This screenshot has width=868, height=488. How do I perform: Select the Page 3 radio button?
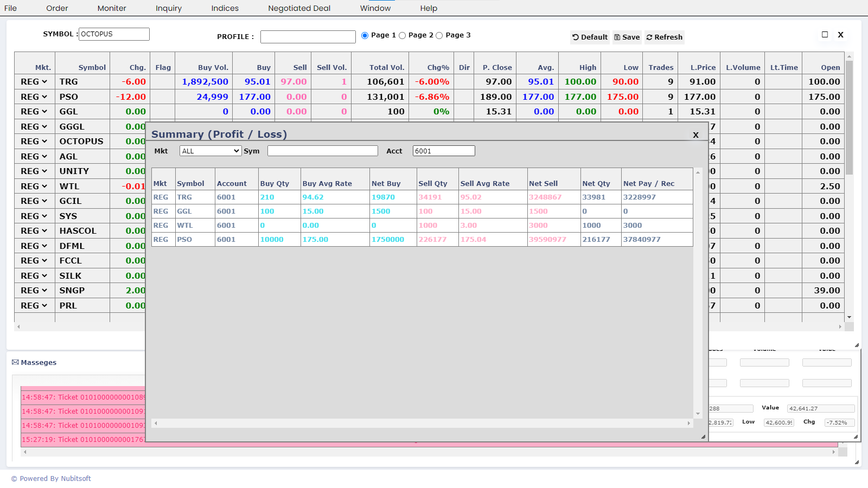coord(439,35)
